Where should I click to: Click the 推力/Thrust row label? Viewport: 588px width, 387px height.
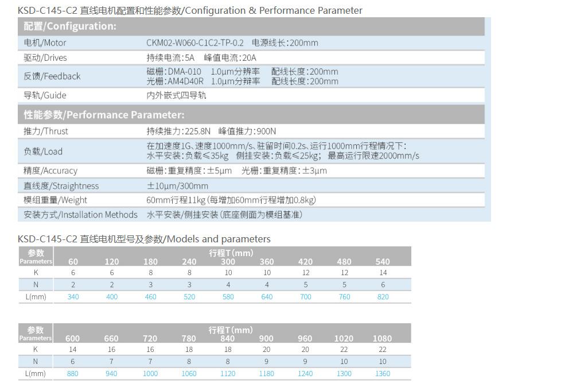pyautogui.click(x=46, y=131)
